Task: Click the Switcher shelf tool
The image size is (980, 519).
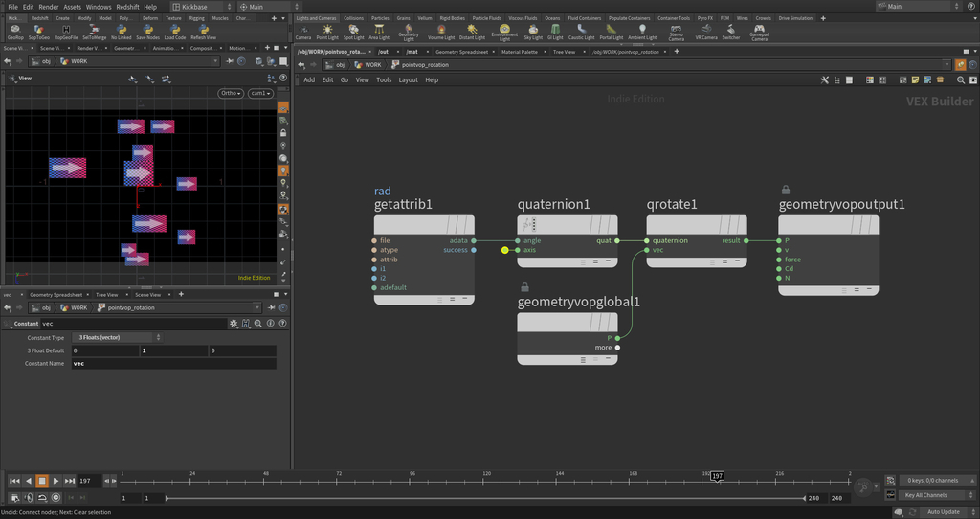Action: point(731,32)
